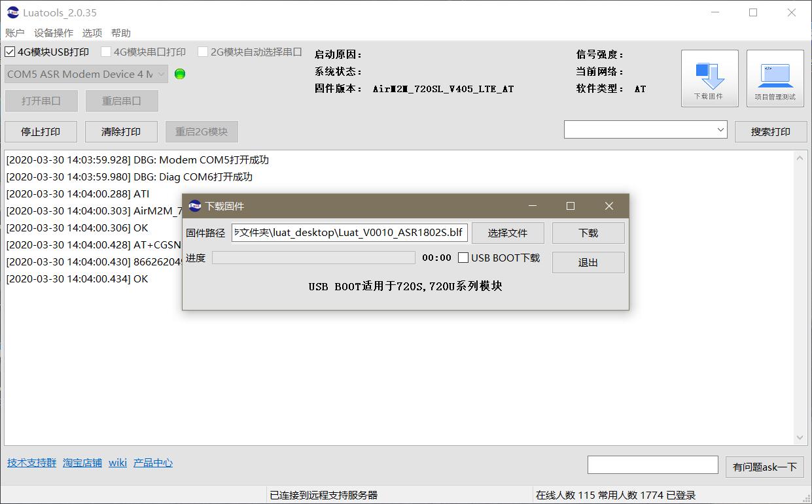812x504 pixels.
Task: Open 项目管理测试 project management icon
Action: (x=775, y=78)
